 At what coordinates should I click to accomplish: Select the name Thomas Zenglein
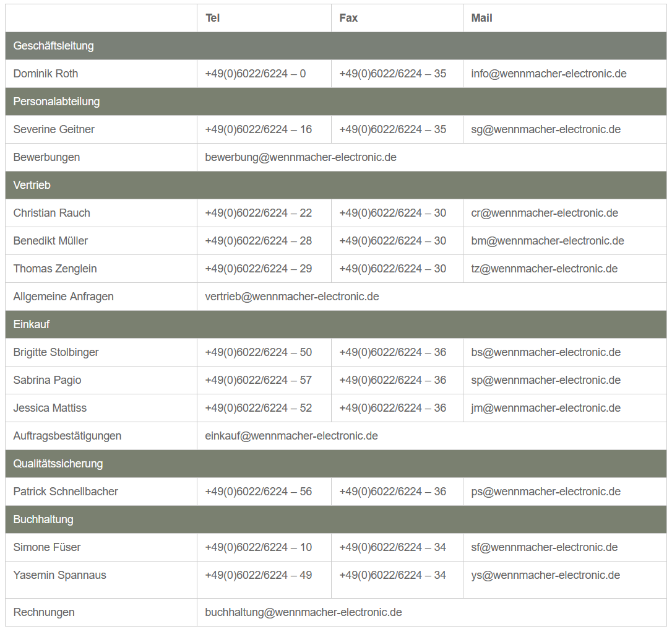coord(55,269)
